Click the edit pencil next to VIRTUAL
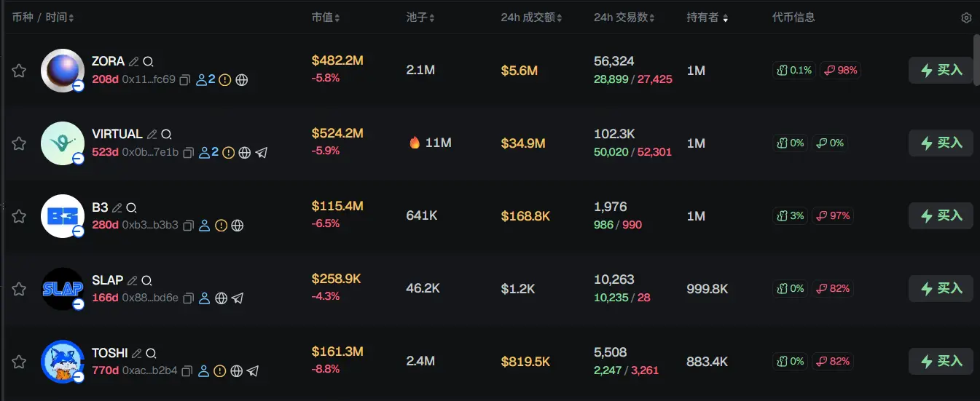 coord(152,135)
